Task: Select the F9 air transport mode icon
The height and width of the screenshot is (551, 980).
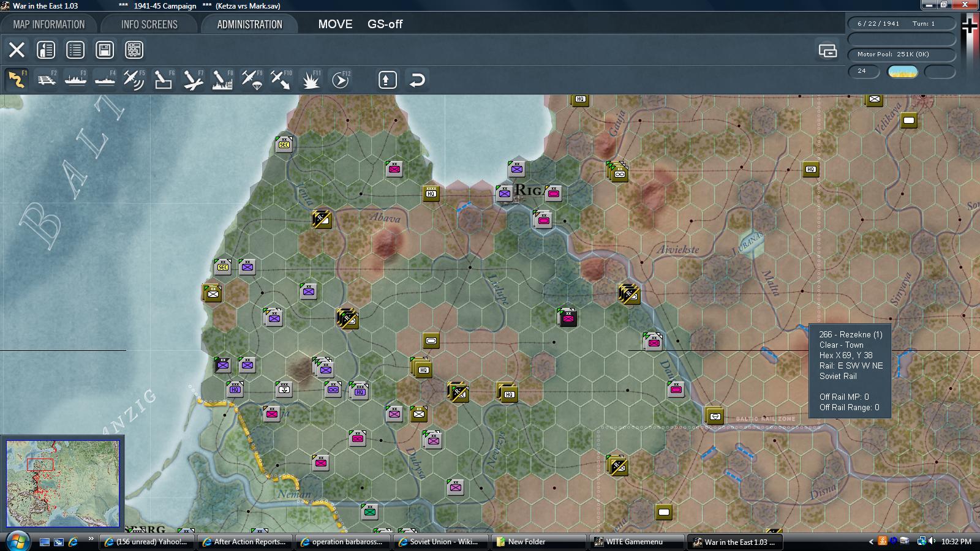Action: (252, 80)
